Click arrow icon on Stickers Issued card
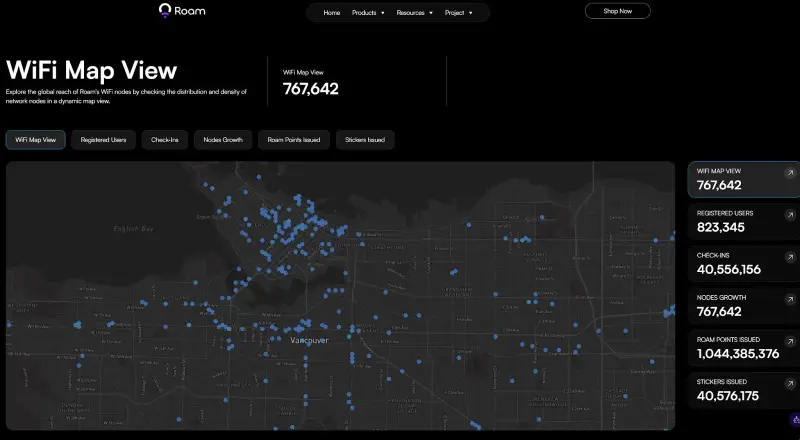Image resolution: width=800 pixels, height=440 pixels. 788,382
